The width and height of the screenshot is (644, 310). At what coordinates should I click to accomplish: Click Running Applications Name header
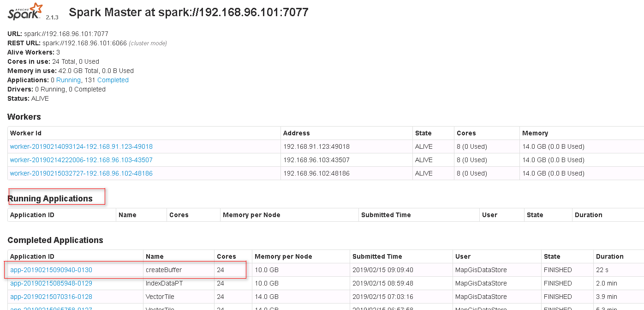(127, 215)
